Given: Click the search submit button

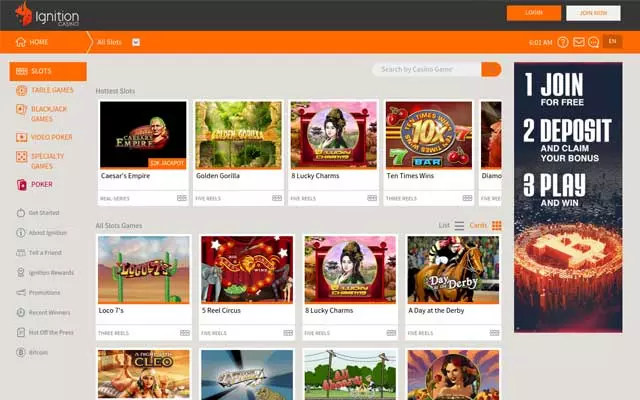Looking at the screenshot, I should [x=491, y=69].
